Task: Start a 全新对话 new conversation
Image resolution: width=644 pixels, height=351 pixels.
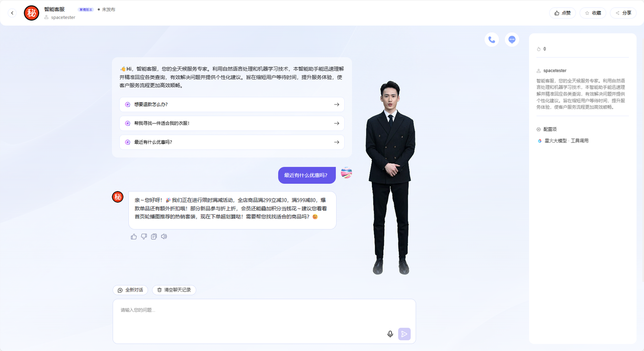Action: pyautogui.click(x=130, y=290)
